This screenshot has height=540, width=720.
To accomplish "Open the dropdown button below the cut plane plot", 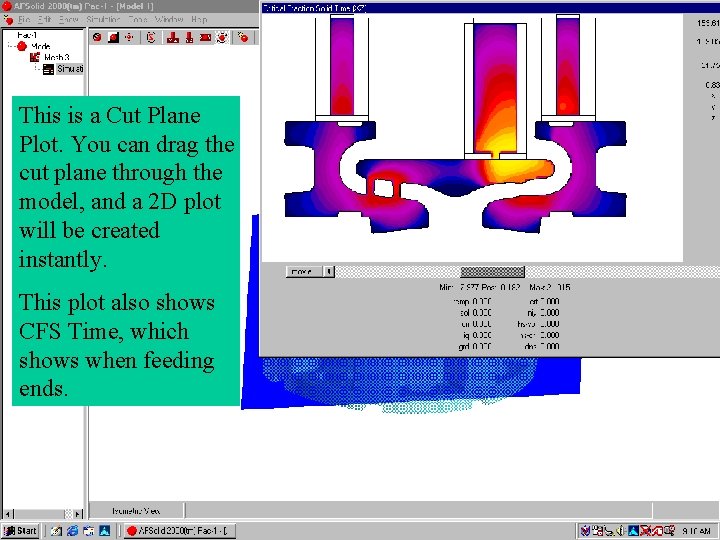I will [x=304, y=272].
